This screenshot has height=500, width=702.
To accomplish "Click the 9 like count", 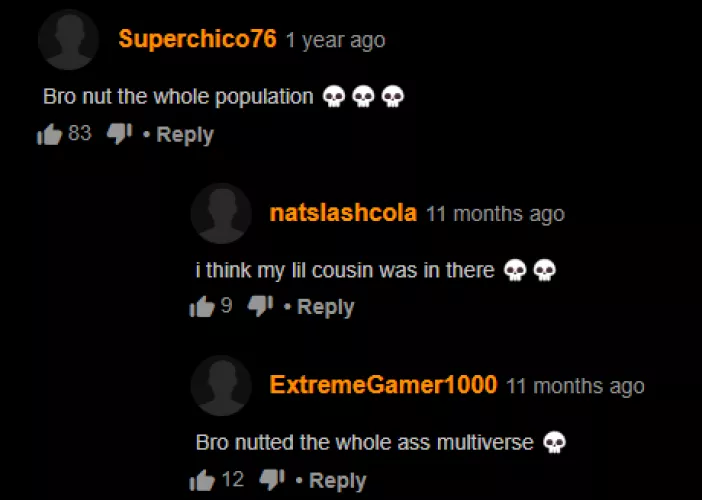I will coord(227,305).
